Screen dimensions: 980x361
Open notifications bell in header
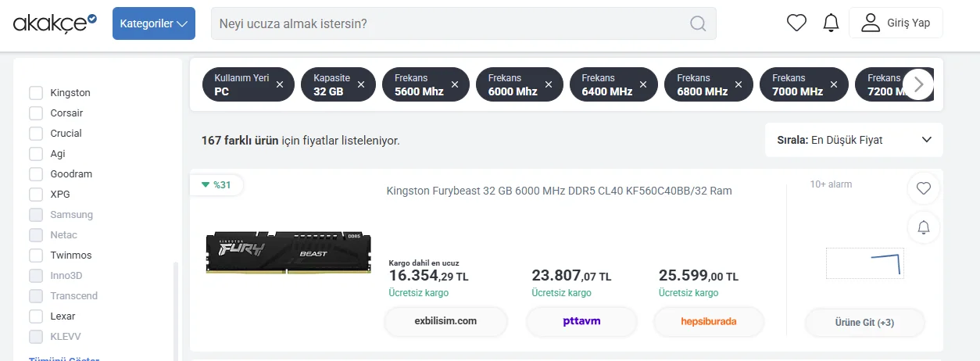[x=832, y=23]
